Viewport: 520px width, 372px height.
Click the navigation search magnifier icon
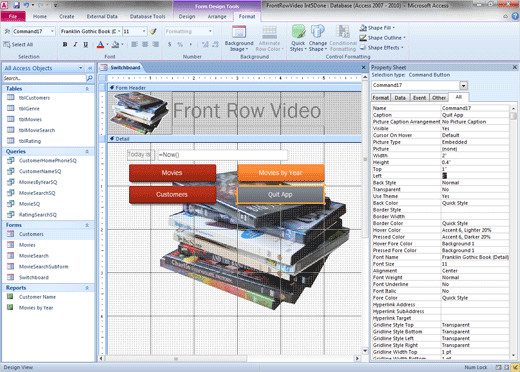pyautogui.click(x=90, y=78)
